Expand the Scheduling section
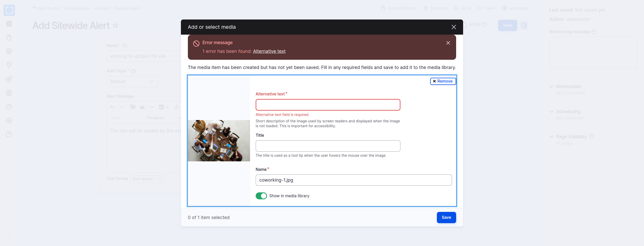 click(x=568, y=112)
